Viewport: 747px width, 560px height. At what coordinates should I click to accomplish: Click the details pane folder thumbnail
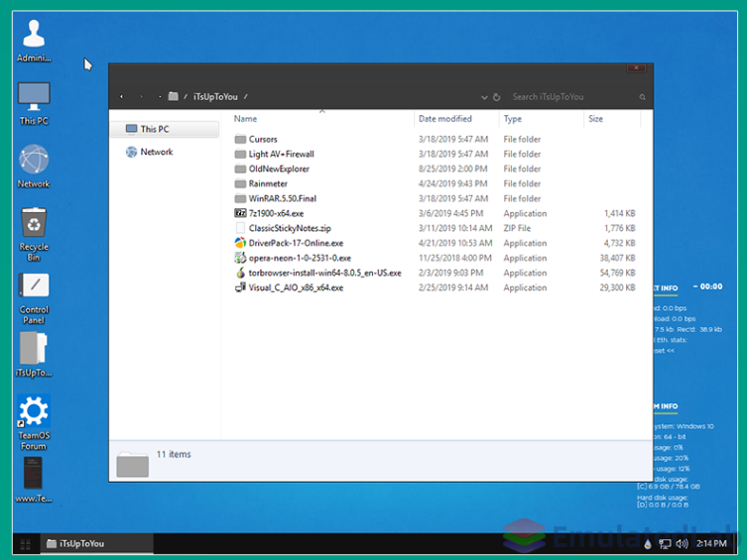[133, 464]
